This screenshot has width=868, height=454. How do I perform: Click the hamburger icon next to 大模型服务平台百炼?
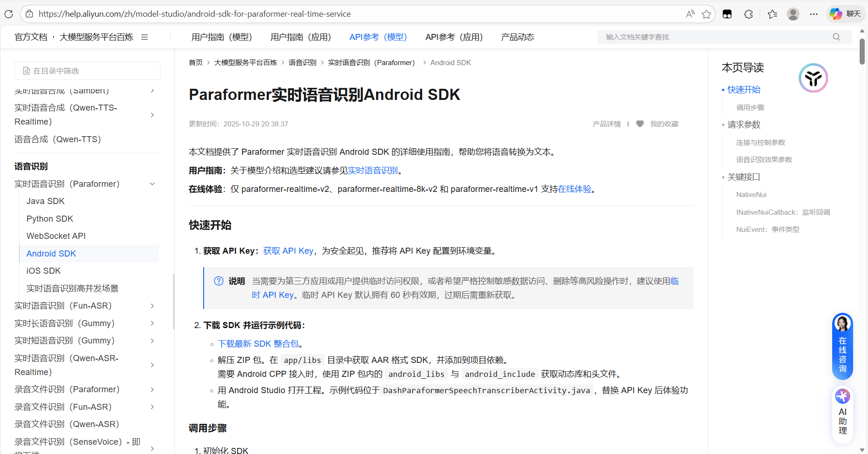[x=144, y=37]
